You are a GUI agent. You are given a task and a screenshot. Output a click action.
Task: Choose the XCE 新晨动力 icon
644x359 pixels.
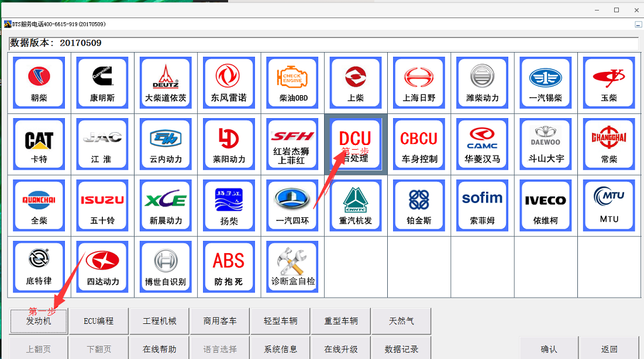click(166, 205)
